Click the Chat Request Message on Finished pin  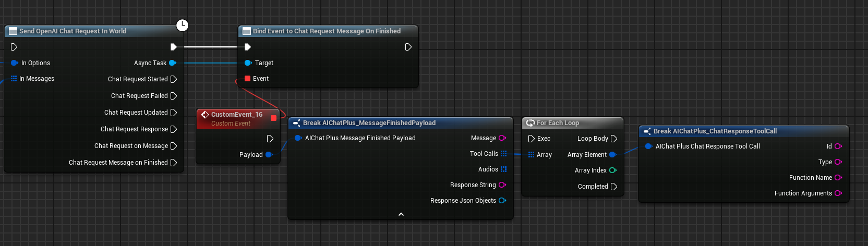coord(174,163)
